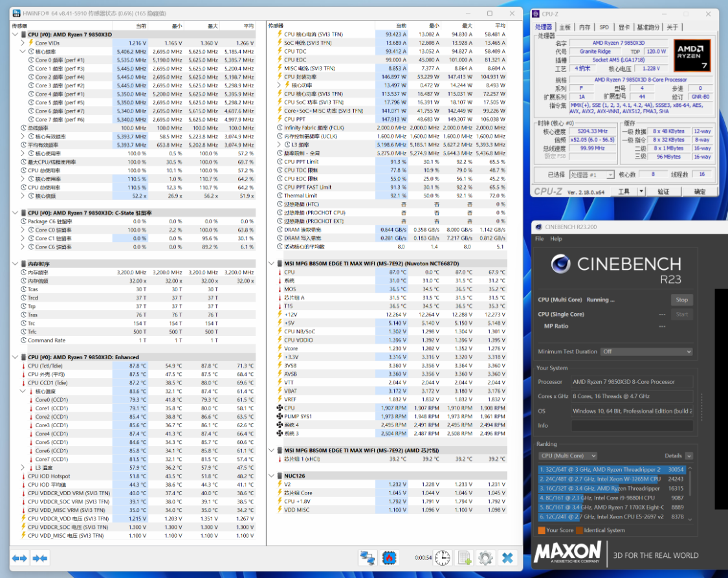This screenshot has width=728, height=578.
Task: Open the Cinebench Help menu
Action: (556, 239)
